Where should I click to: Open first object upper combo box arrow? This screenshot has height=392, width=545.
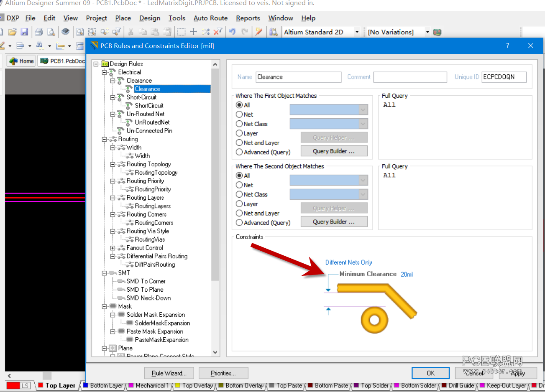[x=363, y=109]
